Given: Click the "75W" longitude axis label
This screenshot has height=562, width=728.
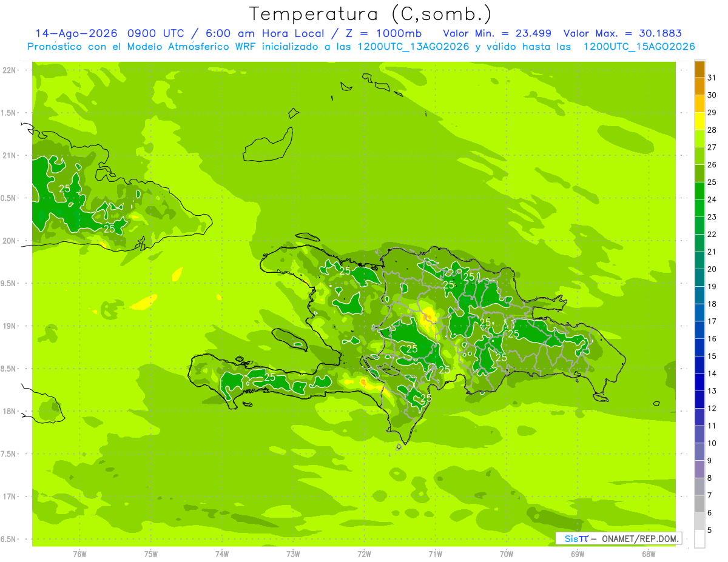Looking at the screenshot, I should (151, 554).
